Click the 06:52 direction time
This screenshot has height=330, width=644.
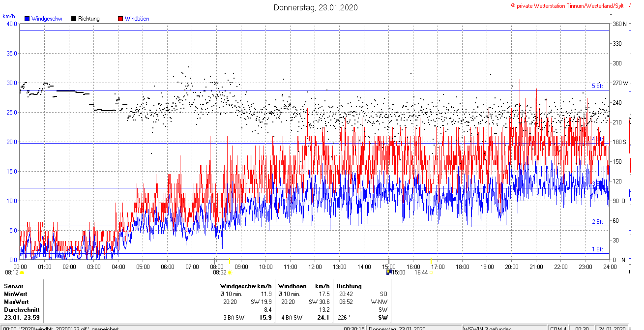coord(346,302)
